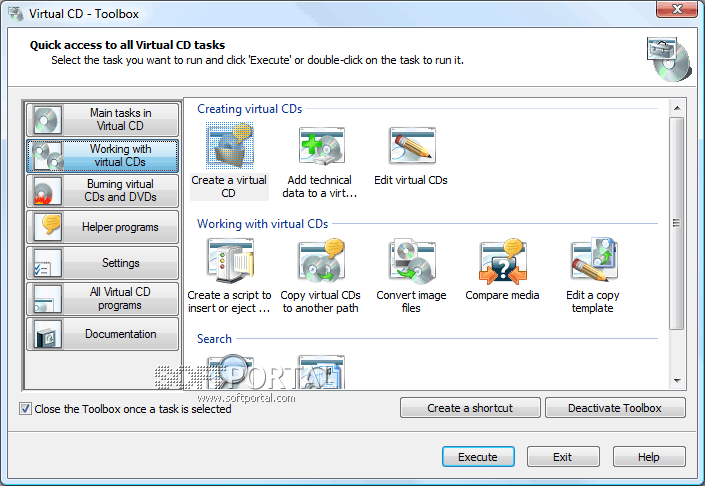This screenshot has width=705, height=486.
Task: Click the Create a shortcut button
Action: 470,408
